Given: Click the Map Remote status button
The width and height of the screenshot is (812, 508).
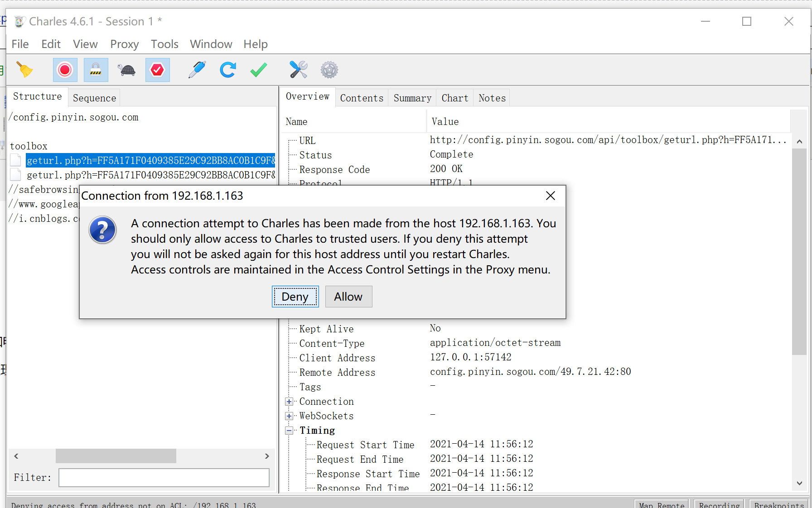Looking at the screenshot, I should [x=662, y=504].
